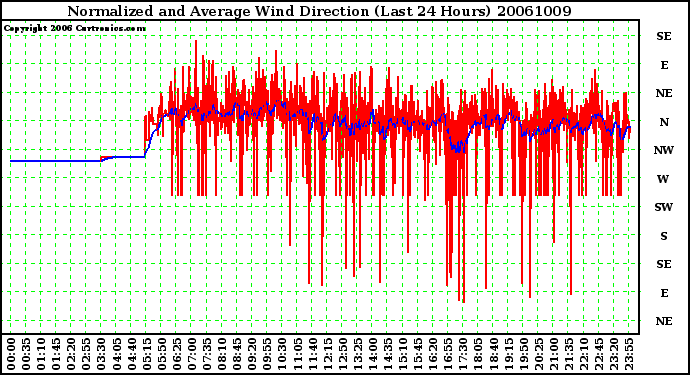Click the 07:35 time label
Screen dimensions: 690x375
(207, 354)
